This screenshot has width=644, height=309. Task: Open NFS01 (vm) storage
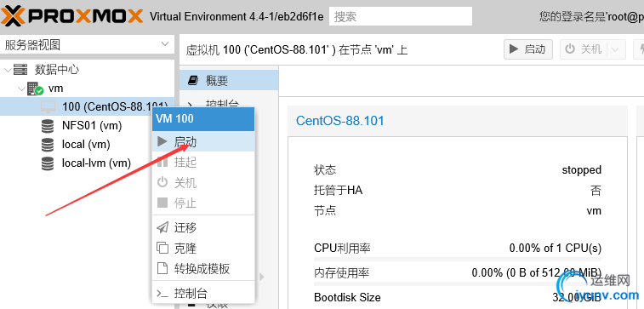click(92, 126)
